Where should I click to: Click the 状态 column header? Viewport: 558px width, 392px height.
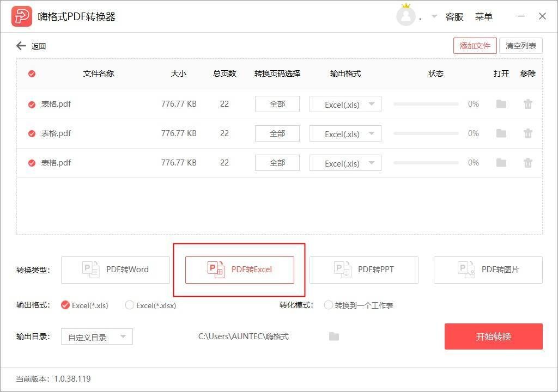[436, 73]
